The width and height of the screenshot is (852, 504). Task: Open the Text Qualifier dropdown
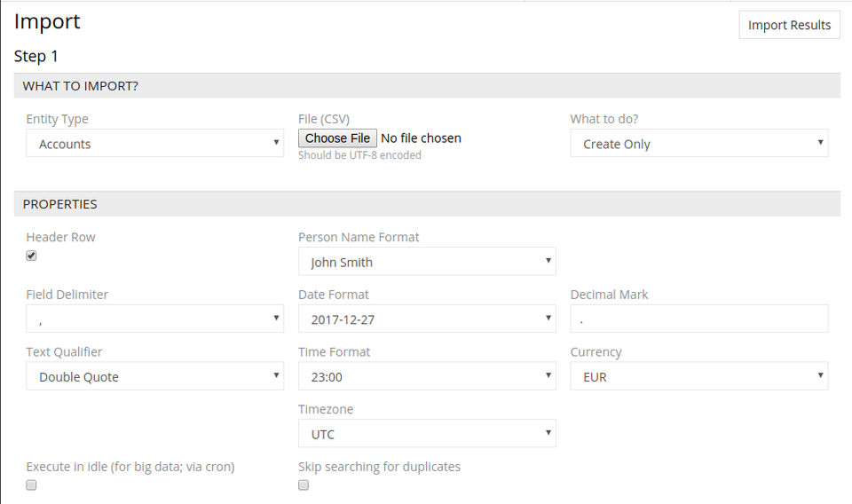[154, 376]
